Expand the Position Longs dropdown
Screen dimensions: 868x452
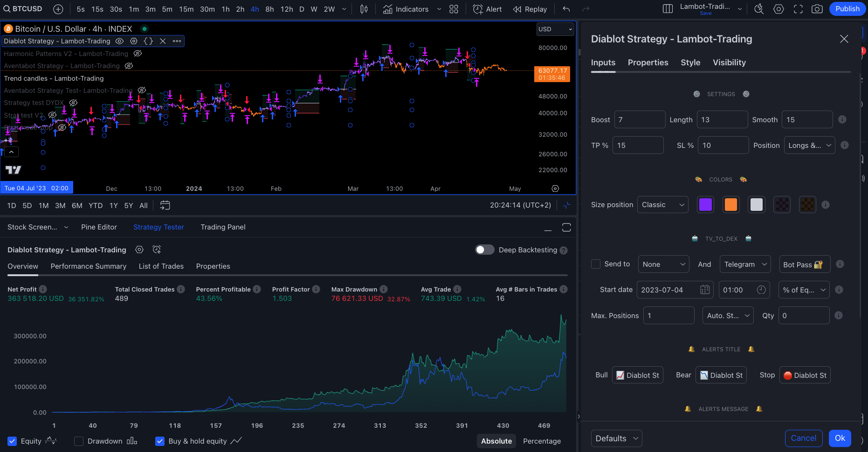click(809, 146)
